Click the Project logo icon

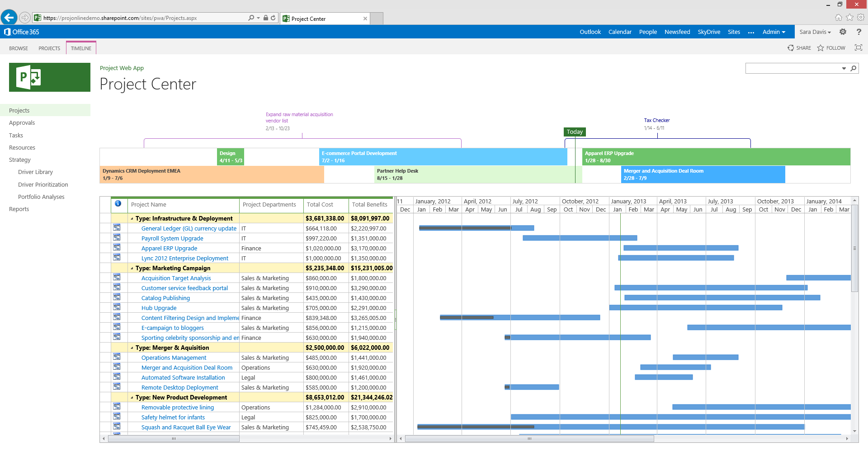point(50,77)
